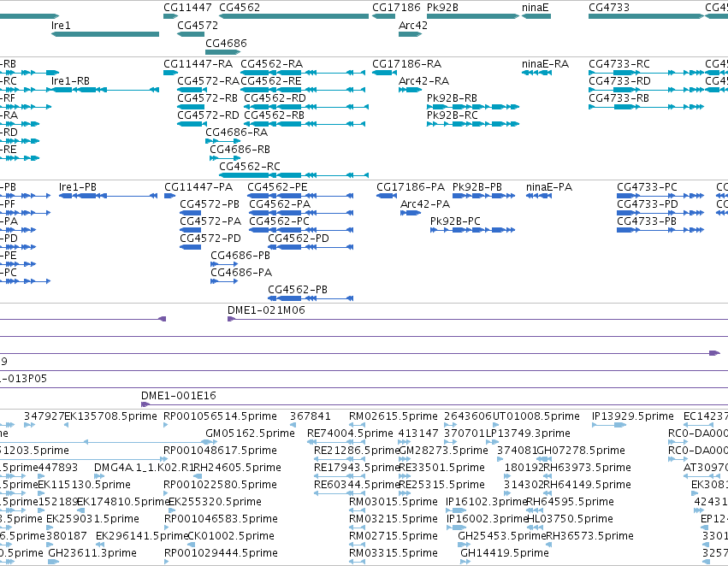This screenshot has width=728, height=566.
Task: Open the RH24605.5prime EST label
Action: pyautogui.click(x=237, y=468)
